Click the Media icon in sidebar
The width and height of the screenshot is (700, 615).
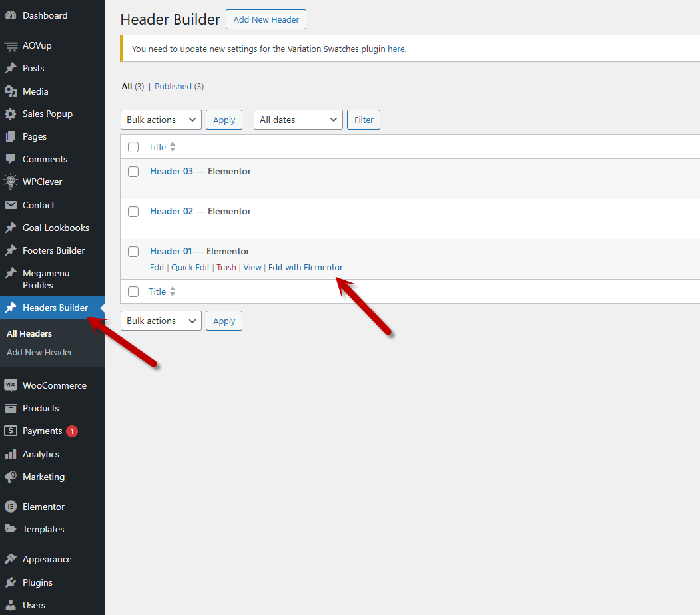pos(11,91)
